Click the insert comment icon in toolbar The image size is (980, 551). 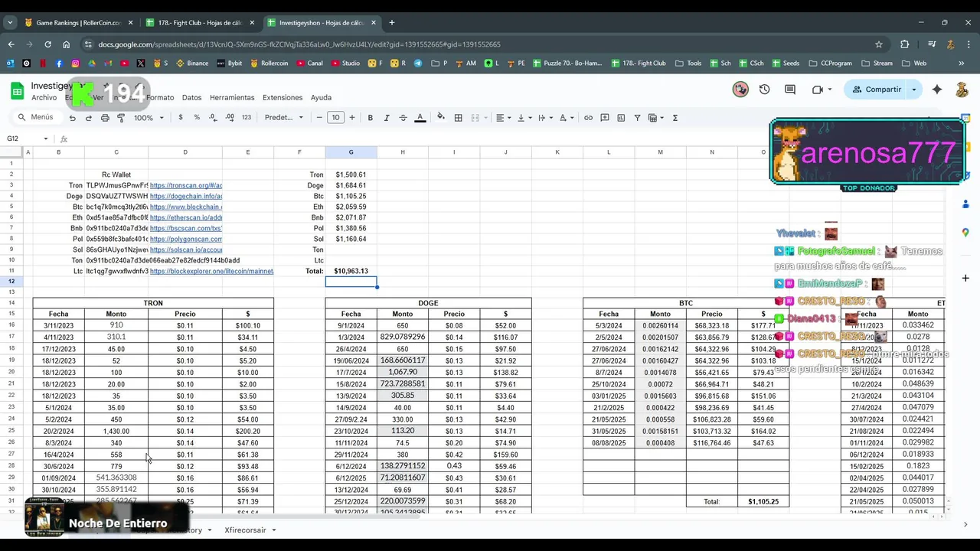[605, 118]
